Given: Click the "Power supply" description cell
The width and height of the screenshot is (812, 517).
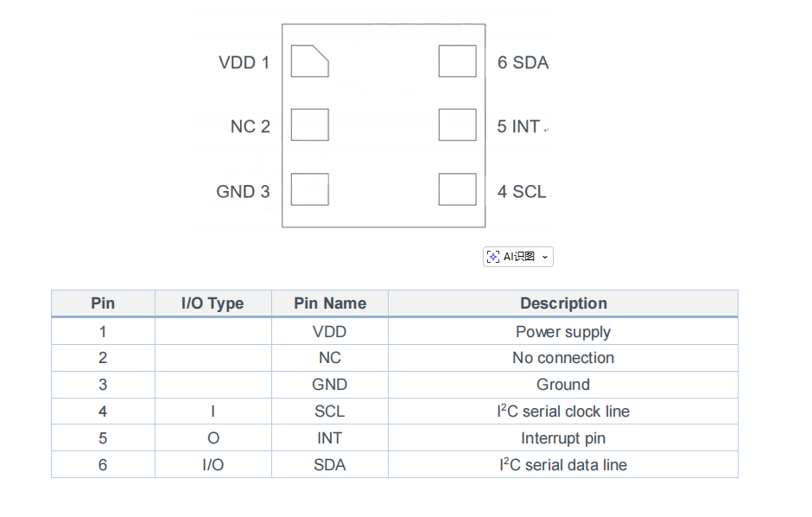Looking at the screenshot, I should 563,332.
